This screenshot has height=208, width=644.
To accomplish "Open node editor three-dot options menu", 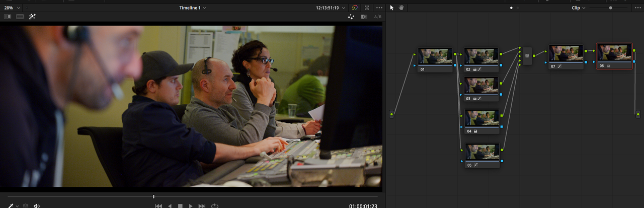I will tap(638, 8).
